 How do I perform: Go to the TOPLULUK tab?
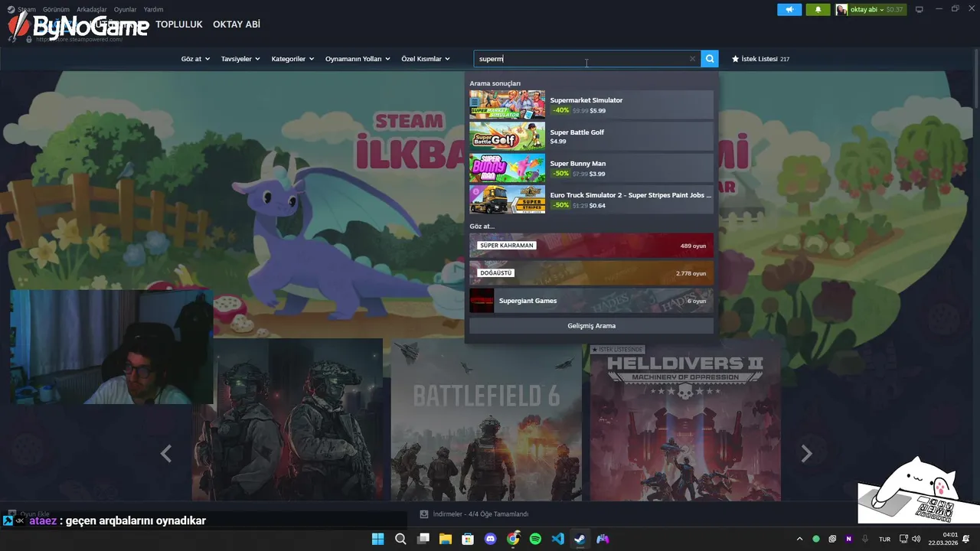(179, 24)
